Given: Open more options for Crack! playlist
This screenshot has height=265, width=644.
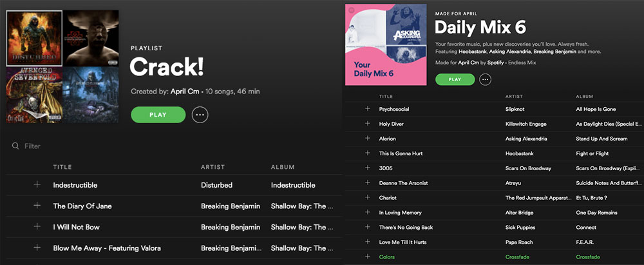Looking at the screenshot, I should coord(200,115).
